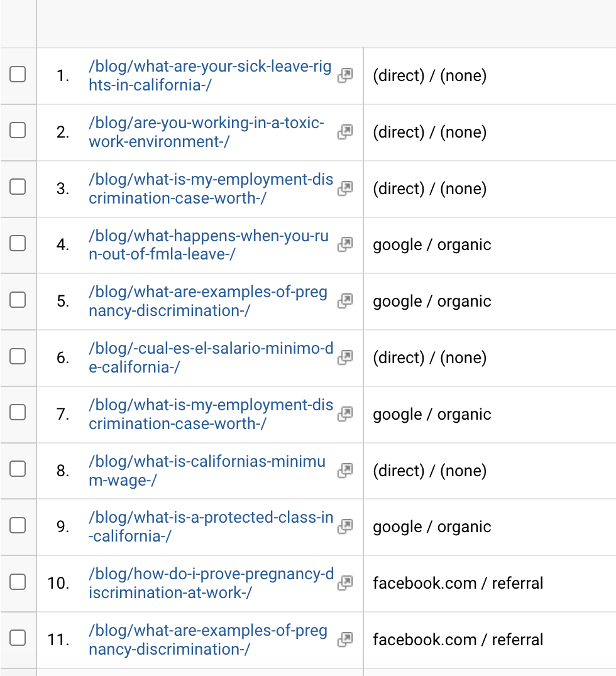Viewport: 616px width, 676px height.
Task: Open /blog/are-you-working-in-a-toxic-work-environment link
Action: [206, 132]
